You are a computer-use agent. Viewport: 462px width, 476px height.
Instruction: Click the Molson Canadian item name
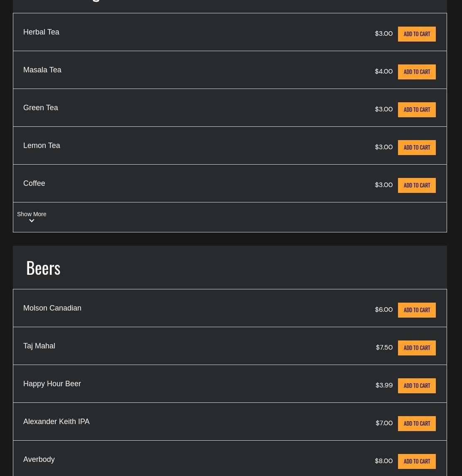[52, 308]
